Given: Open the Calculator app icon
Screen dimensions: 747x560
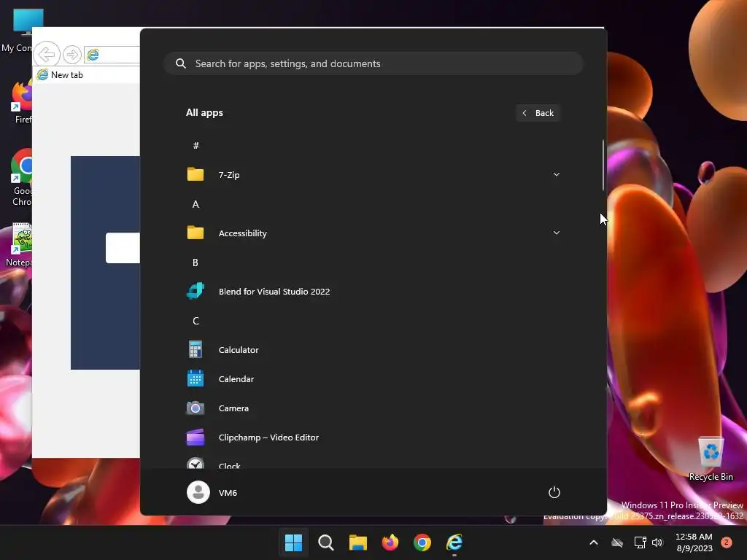Looking at the screenshot, I should [196, 349].
